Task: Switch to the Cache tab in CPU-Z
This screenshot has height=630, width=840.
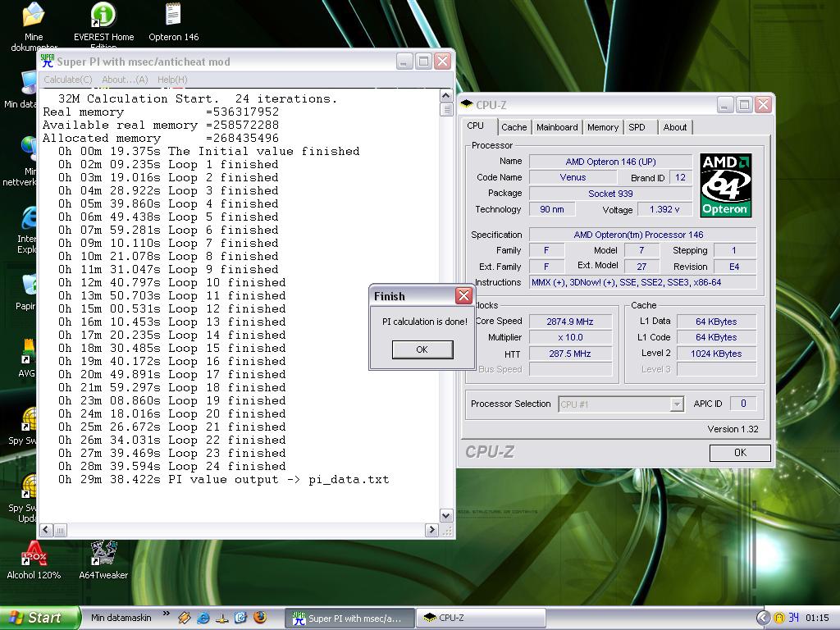Action: coord(514,127)
